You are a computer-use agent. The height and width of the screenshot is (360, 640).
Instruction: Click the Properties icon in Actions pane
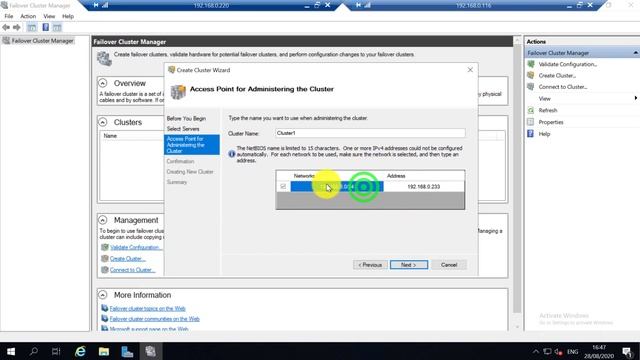(x=531, y=122)
